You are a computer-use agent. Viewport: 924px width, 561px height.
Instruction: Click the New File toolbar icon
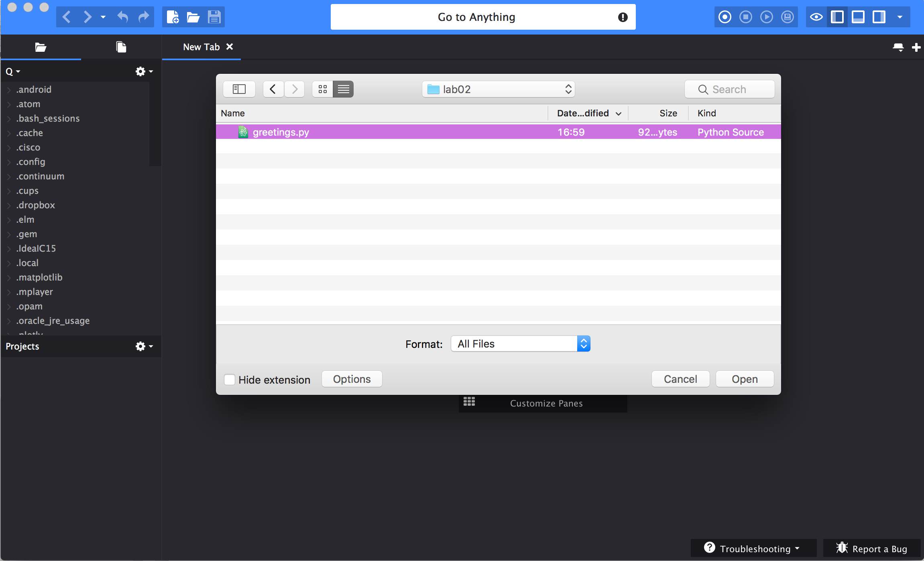click(x=173, y=17)
